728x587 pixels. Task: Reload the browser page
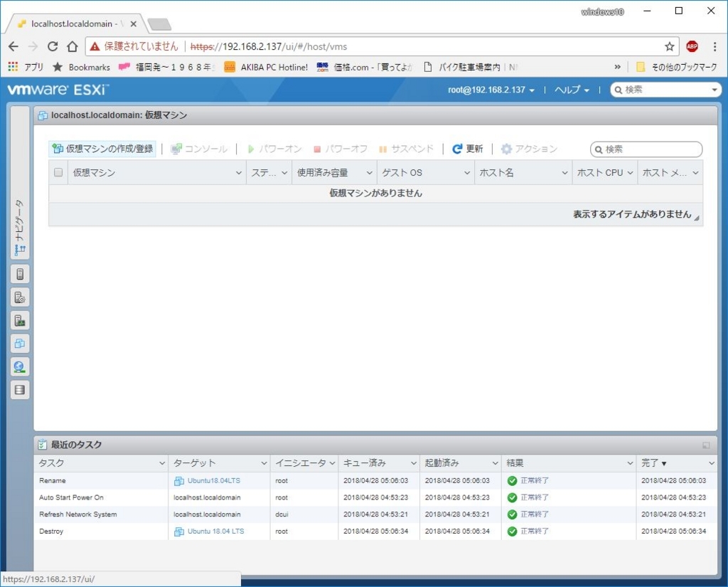(x=53, y=46)
